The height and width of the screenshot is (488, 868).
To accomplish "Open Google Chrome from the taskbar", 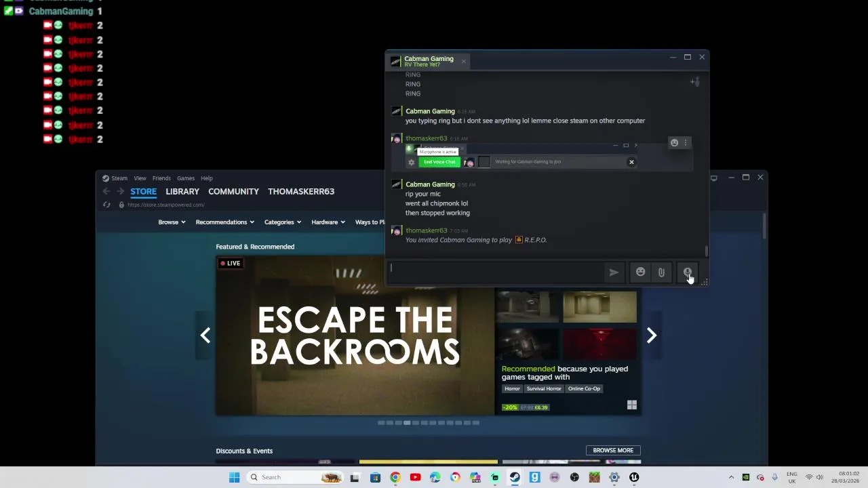I will click(395, 477).
